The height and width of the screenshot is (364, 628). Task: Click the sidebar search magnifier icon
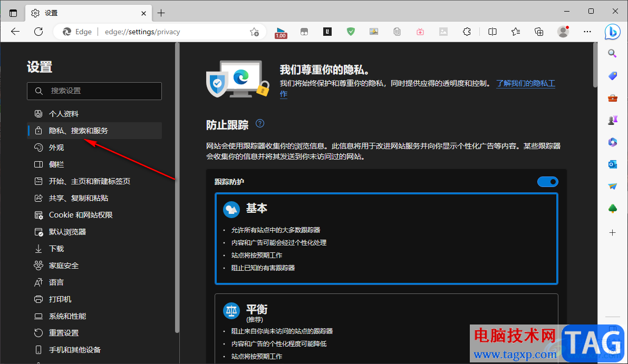point(612,53)
